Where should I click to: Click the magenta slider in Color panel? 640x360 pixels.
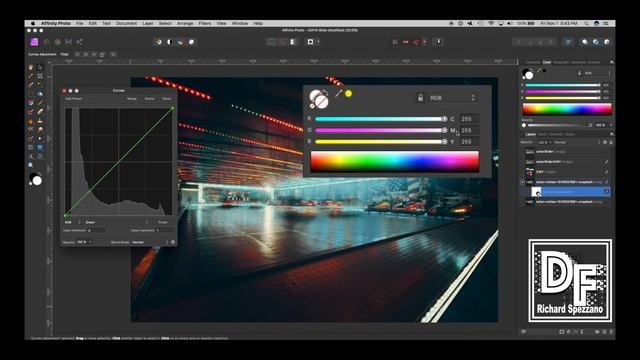[563, 91]
